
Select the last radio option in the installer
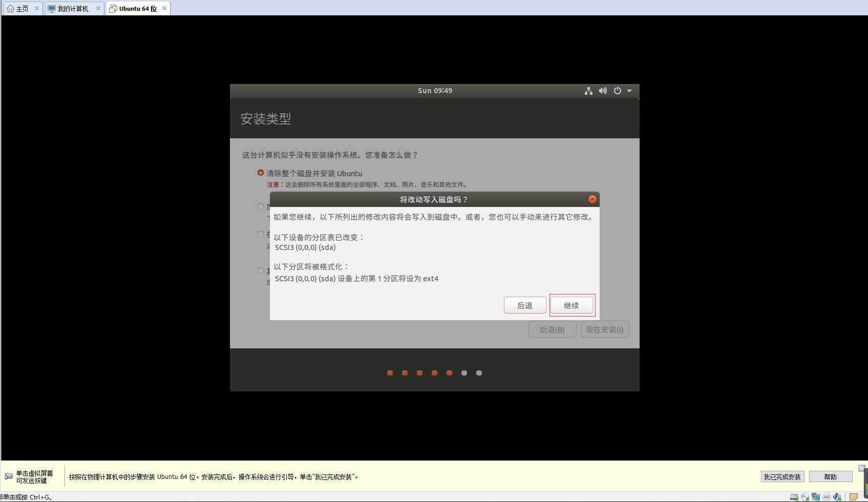[261, 270]
